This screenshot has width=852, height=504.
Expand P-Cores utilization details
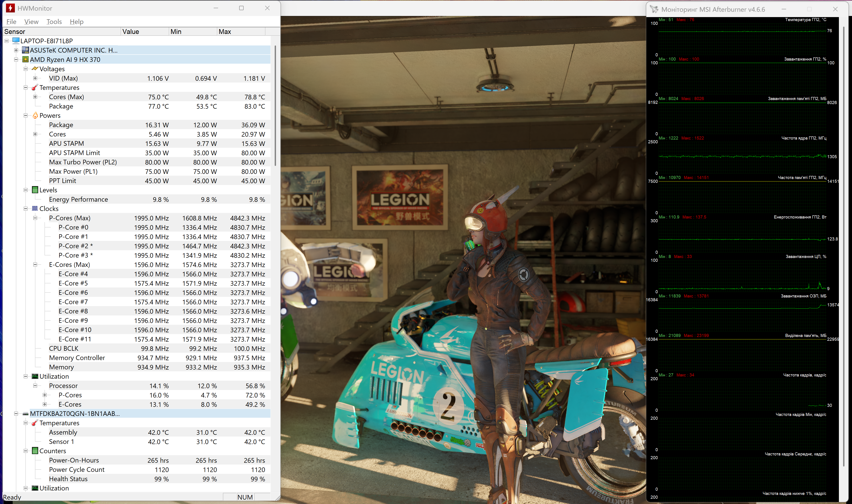44,395
